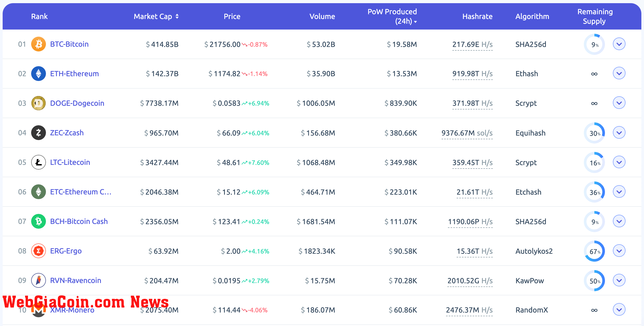Click the $414.85B market cap value
This screenshot has height=326, width=644.
coord(162,44)
